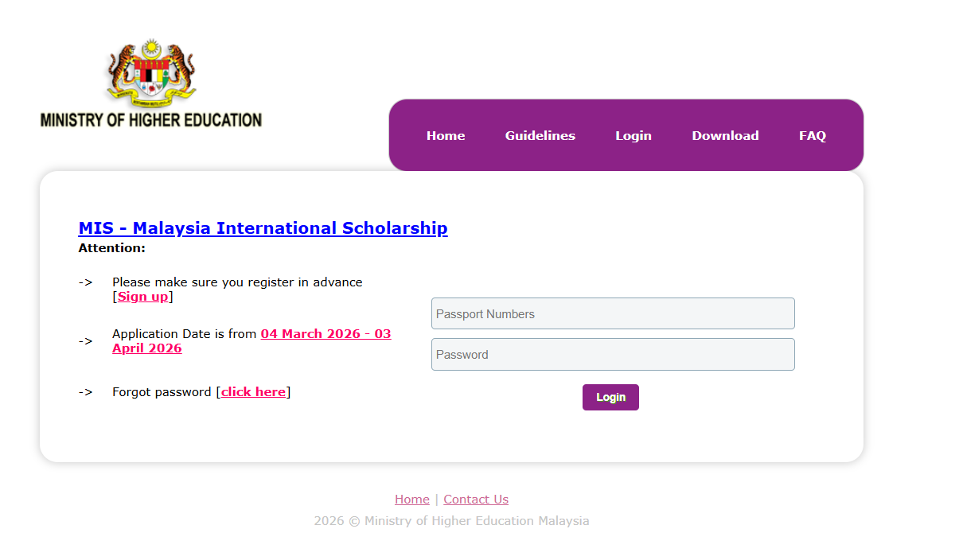Open the Guidelines menu item
The height and width of the screenshot is (560, 959).
click(540, 136)
